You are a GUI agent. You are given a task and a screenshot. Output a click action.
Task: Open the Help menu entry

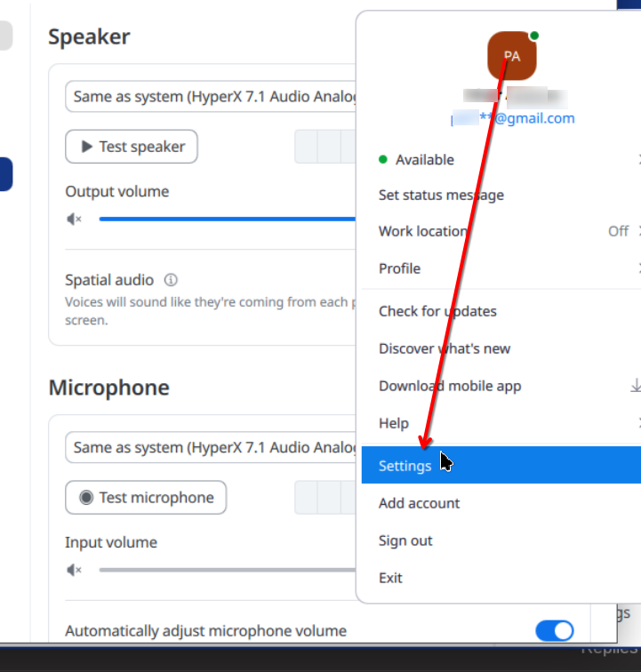pos(394,423)
